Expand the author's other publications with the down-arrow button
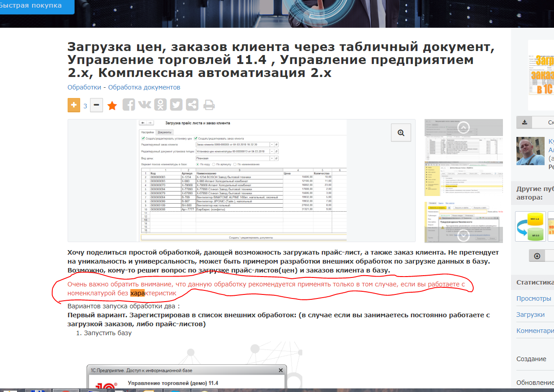Viewport: 554px width, 392px height. point(537,256)
